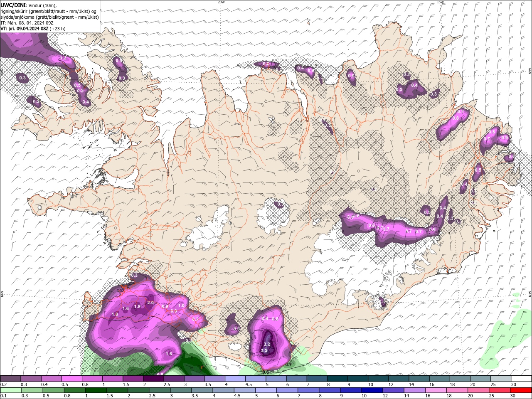This screenshot has width=532, height=399.
Task: Click the '3.2' snowfall value on the map
Action: tap(267, 344)
